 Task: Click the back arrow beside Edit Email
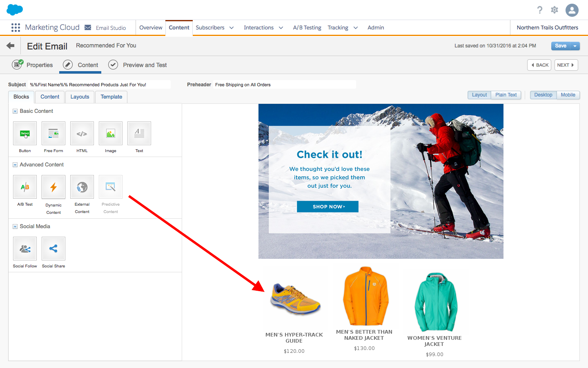[11, 46]
